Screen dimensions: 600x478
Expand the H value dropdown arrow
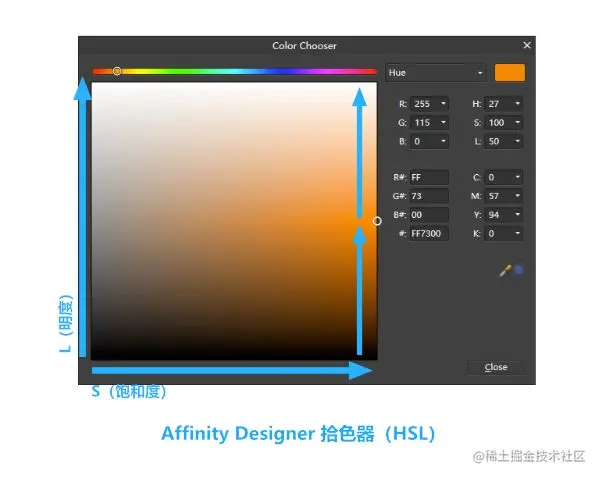coord(517,103)
